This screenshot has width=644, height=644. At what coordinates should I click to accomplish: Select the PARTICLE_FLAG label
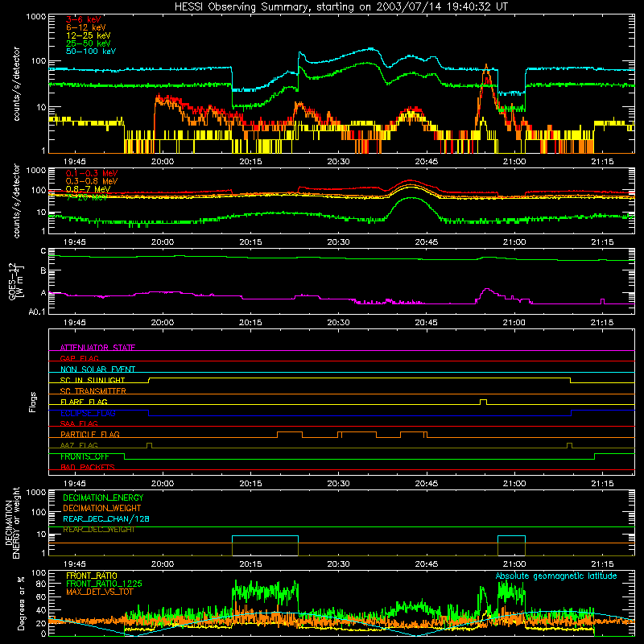click(x=90, y=434)
